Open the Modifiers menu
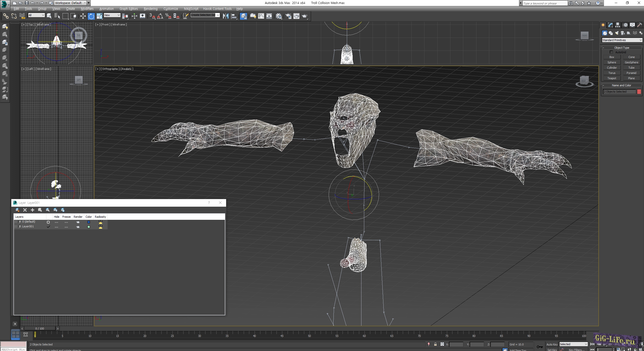 pyautogui.click(x=87, y=9)
